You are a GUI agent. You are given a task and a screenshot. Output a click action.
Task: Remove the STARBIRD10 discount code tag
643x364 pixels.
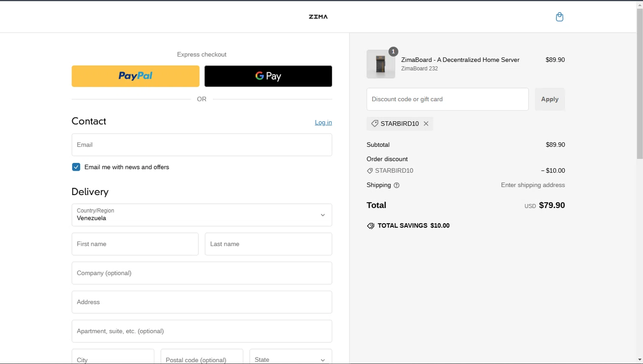tap(426, 123)
